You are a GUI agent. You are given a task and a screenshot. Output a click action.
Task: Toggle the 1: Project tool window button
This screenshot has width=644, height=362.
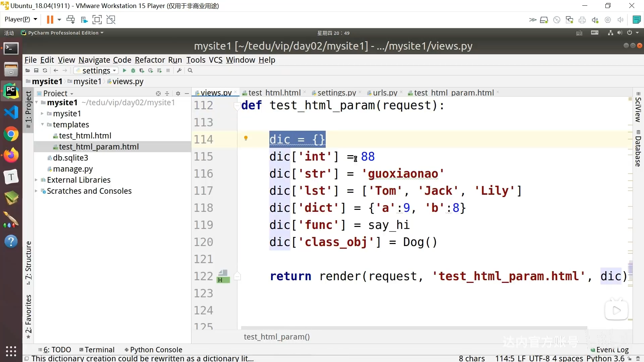(28, 110)
